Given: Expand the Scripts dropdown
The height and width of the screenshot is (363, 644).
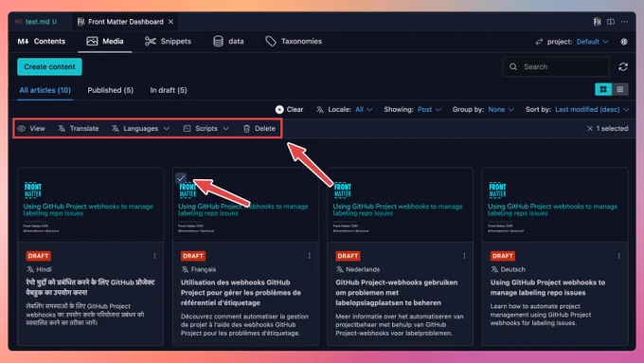Looking at the screenshot, I should pos(206,129).
